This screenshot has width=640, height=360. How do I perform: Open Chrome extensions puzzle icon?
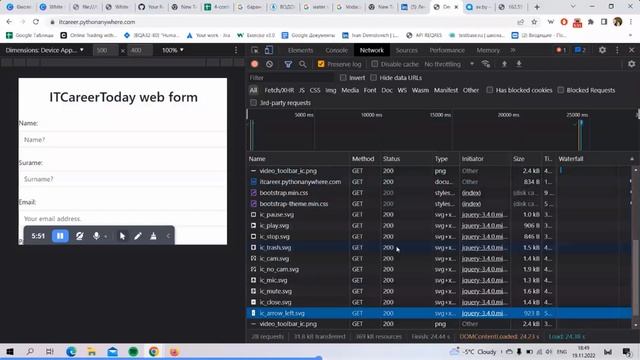591,22
